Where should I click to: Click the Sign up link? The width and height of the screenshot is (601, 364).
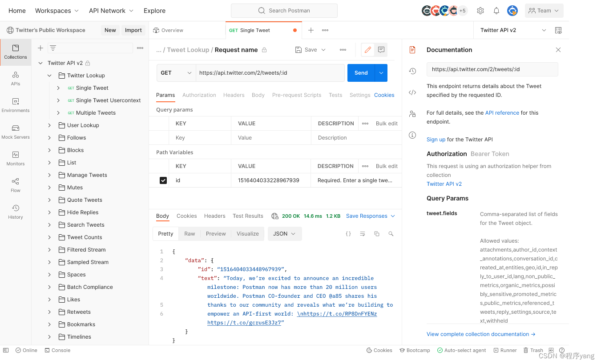436,140
